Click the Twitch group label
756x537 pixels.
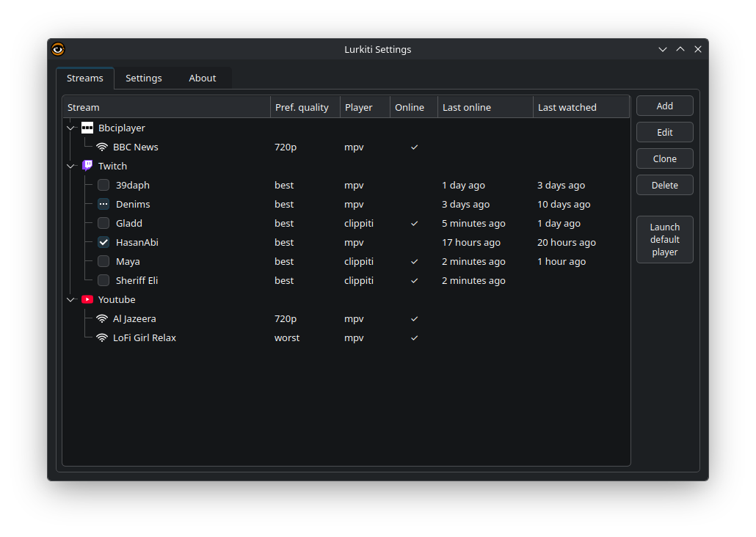coord(113,166)
